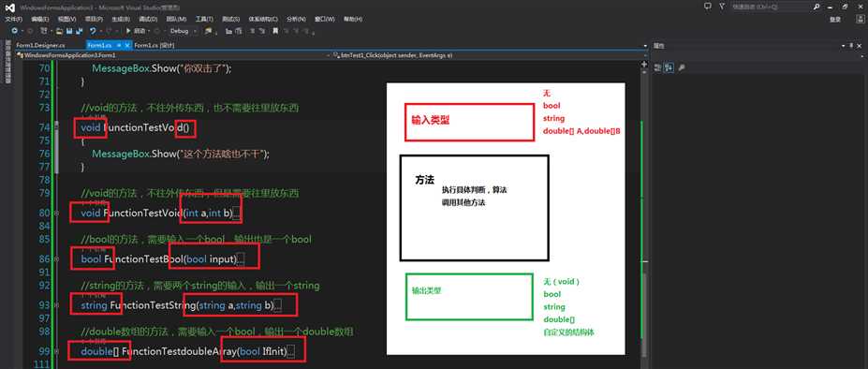Click the toolbar icon right of Find in Files
The height and width of the screenshot is (369, 868).
point(229,31)
